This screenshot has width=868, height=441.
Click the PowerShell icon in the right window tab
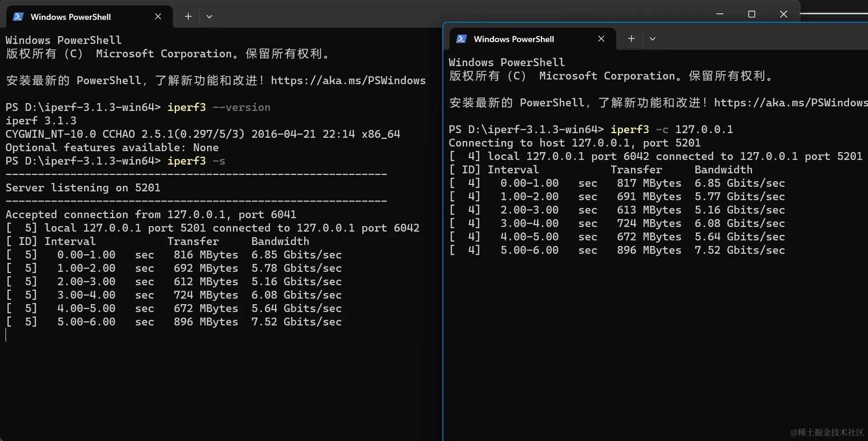coord(461,39)
